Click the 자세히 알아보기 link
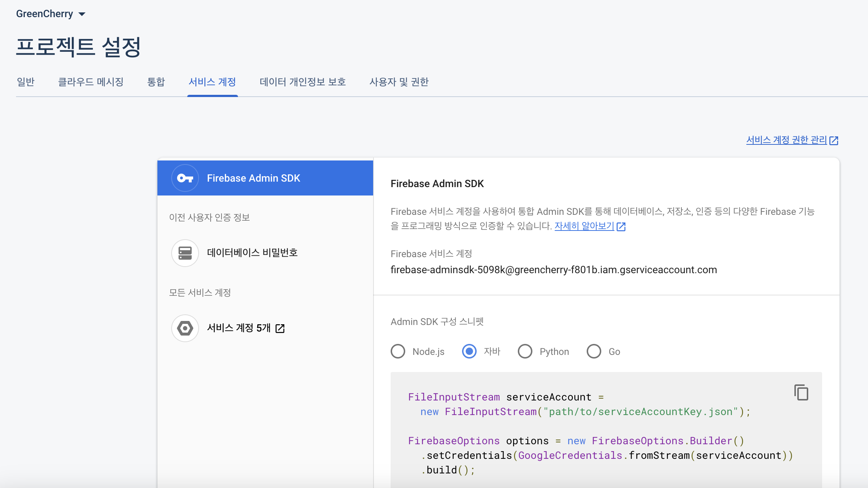Screen dimensions: 868x488 pyautogui.click(x=584, y=226)
